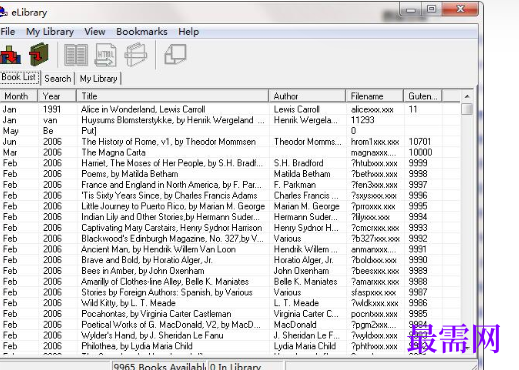Click the year cell 1991
Screen dimensions: 519x370
pos(52,109)
